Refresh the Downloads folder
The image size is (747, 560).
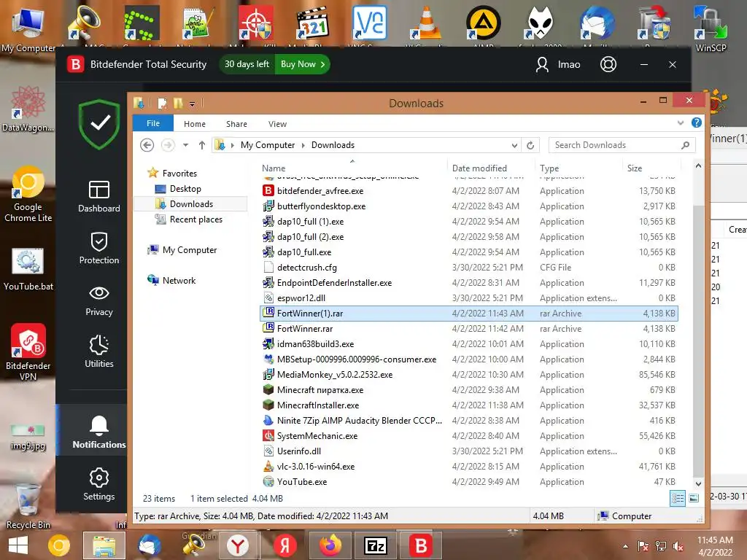point(530,145)
